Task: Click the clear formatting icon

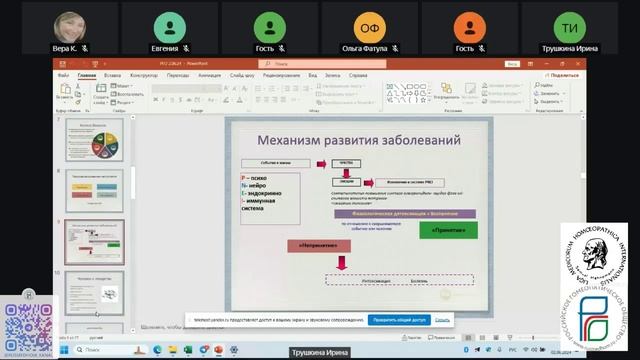Action: pos(244,88)
